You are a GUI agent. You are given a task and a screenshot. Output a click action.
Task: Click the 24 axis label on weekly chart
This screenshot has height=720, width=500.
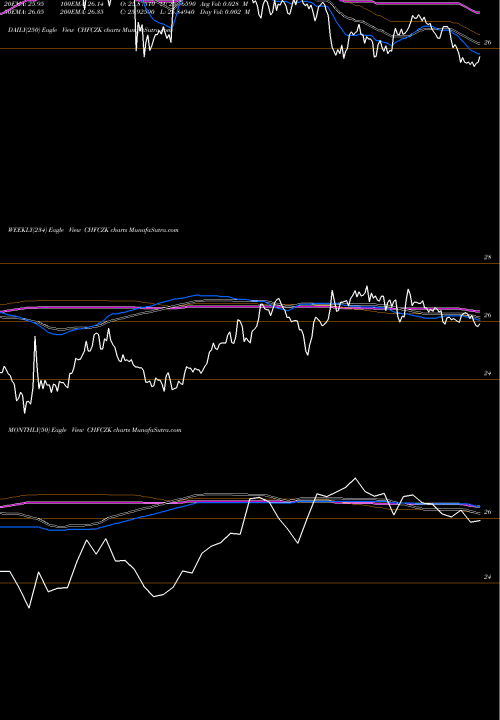coord(487,374)
